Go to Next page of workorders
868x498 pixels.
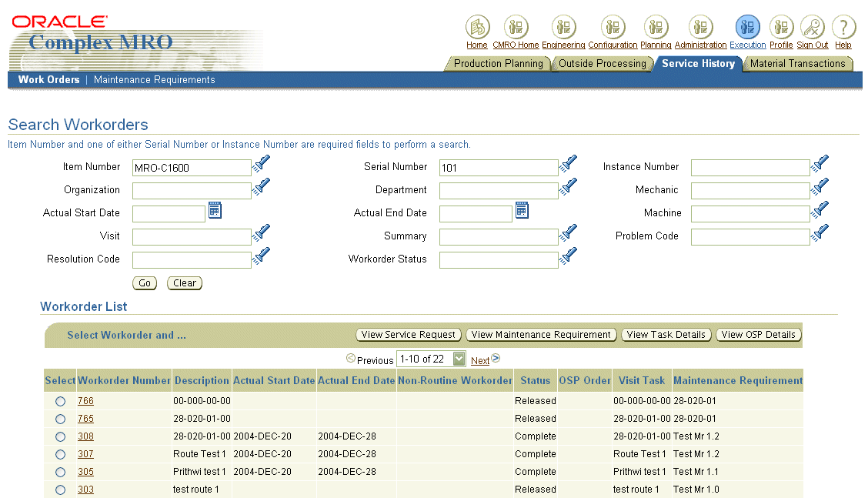pyautogui.click(x=480, y=361)
